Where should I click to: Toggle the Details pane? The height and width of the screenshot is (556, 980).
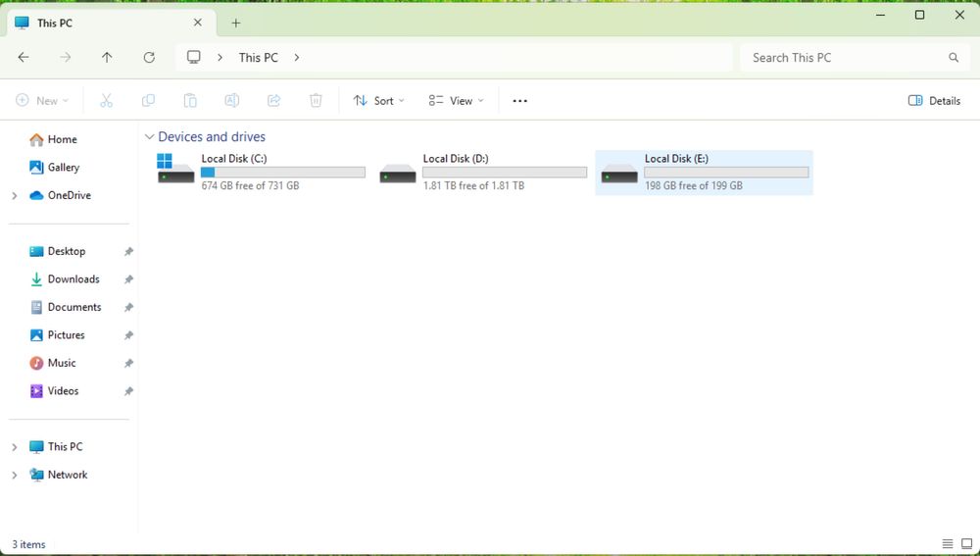click(934, 101)
